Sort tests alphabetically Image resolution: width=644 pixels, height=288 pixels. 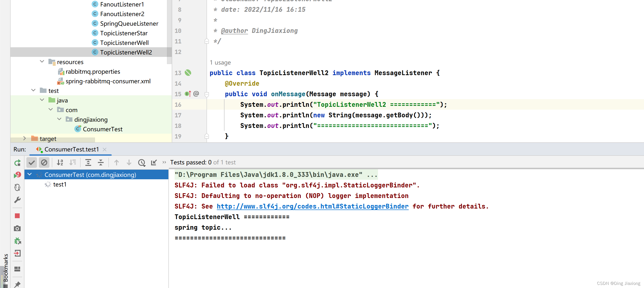(x=60, y=163)
